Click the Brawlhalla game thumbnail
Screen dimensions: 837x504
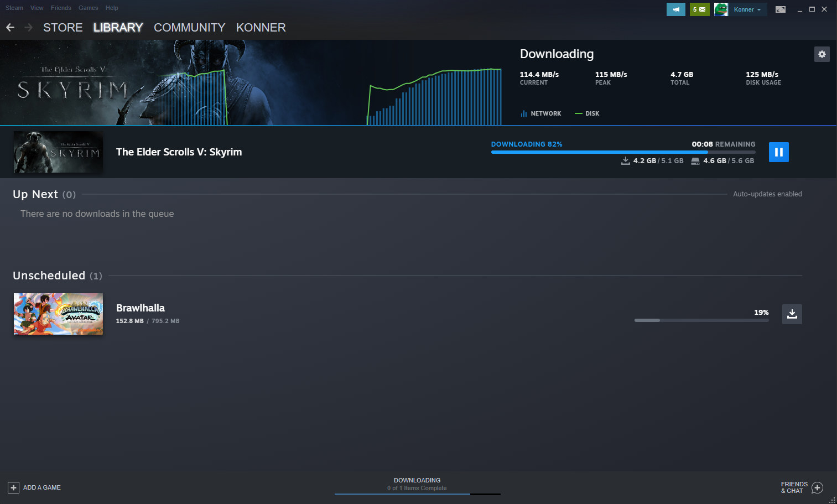[58, 314]
